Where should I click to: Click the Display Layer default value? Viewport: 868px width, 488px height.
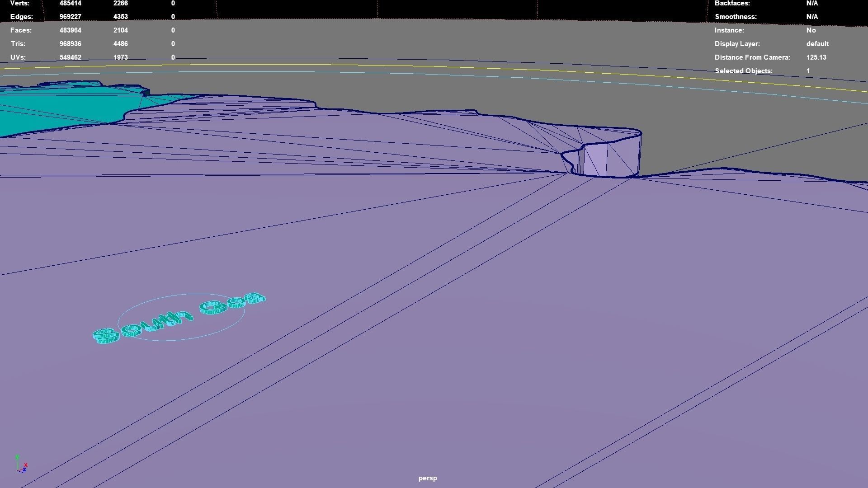[x=817, y=44]
